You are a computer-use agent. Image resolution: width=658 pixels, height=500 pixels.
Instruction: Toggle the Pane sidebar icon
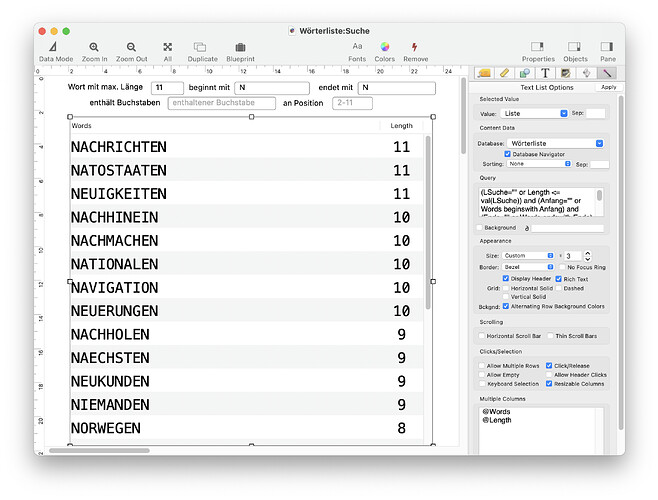pos(607,47)
